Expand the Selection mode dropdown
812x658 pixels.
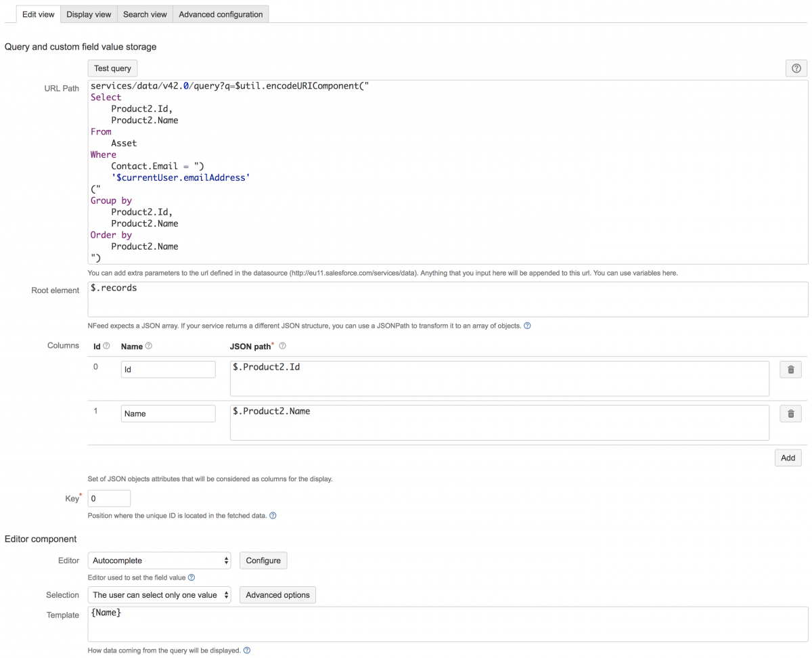(160, 595)
